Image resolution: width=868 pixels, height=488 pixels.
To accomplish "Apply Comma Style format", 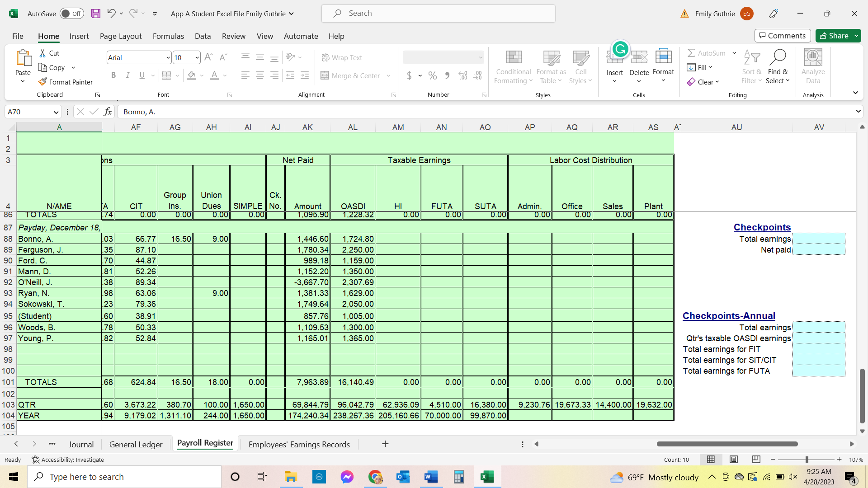I will pyautogui.click(x=447, y=75).
